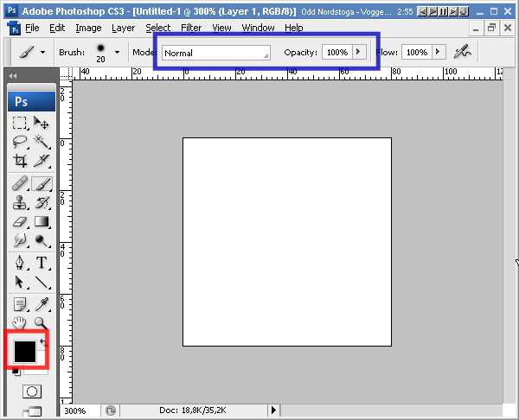
Task: Open the tool preset picker arrow
Action: coord(42,52)
